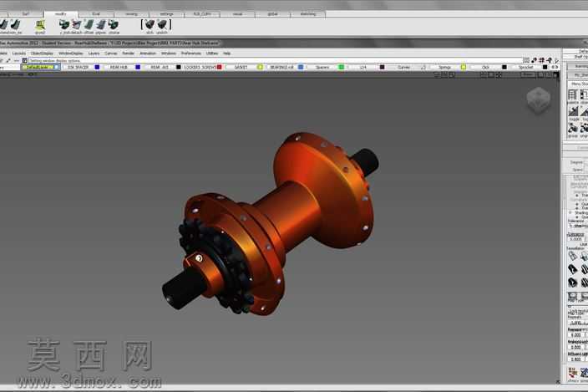Screen dimensions: 588x392
Task: Open the Preferences menu
Action: 191,53
